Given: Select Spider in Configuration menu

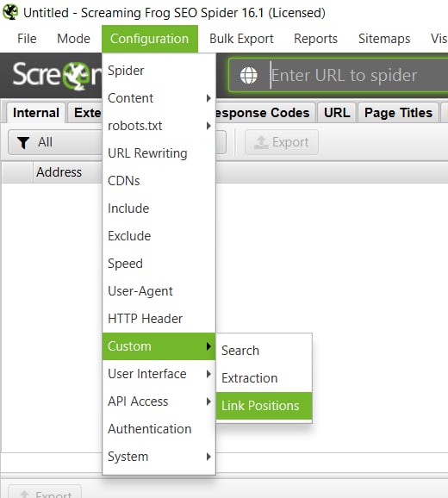Looking at the screenshot, I should click(x=159, y=71).
